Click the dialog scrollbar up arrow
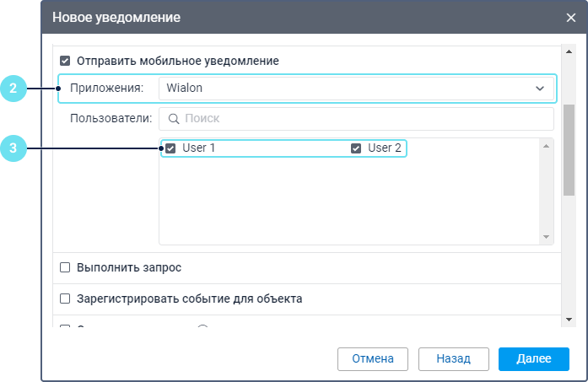The height and width of the screenshot is (382, 588). point(569,51)
